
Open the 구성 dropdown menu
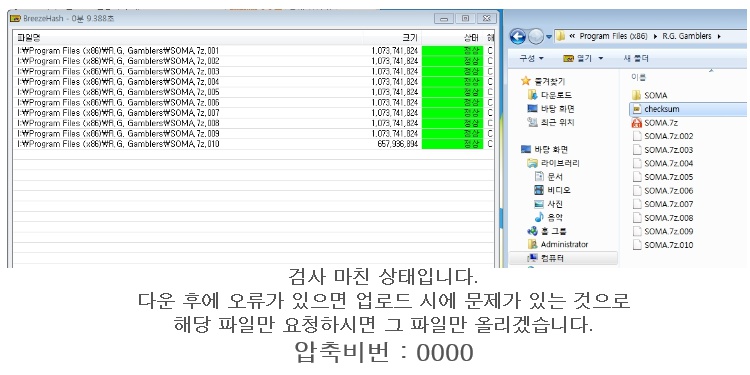coord(532,58)
